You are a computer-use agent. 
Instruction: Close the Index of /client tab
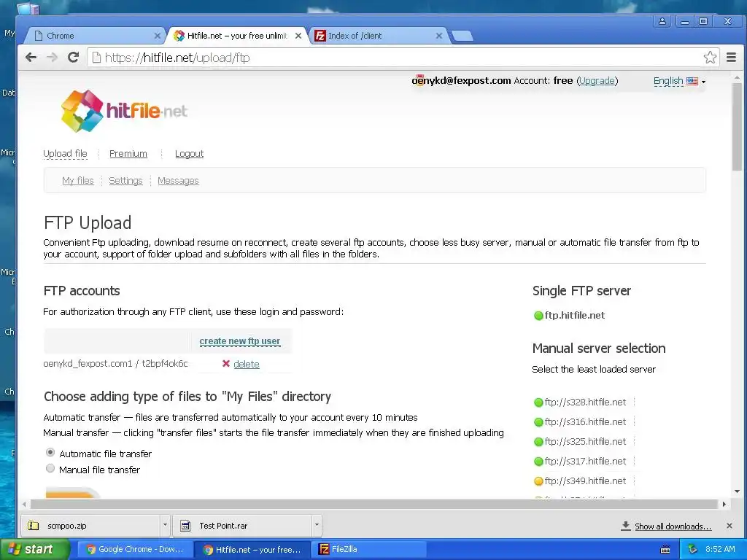pyautogui.click(x=438, y=36)
